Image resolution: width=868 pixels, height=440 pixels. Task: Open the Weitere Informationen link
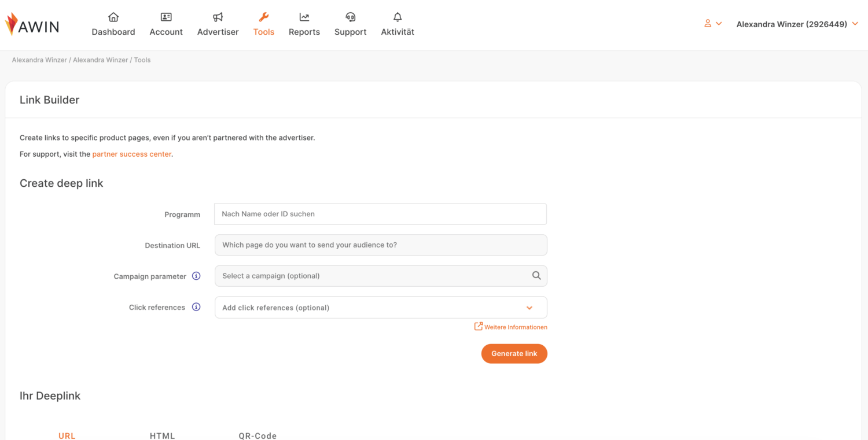[x=516, y=327]
